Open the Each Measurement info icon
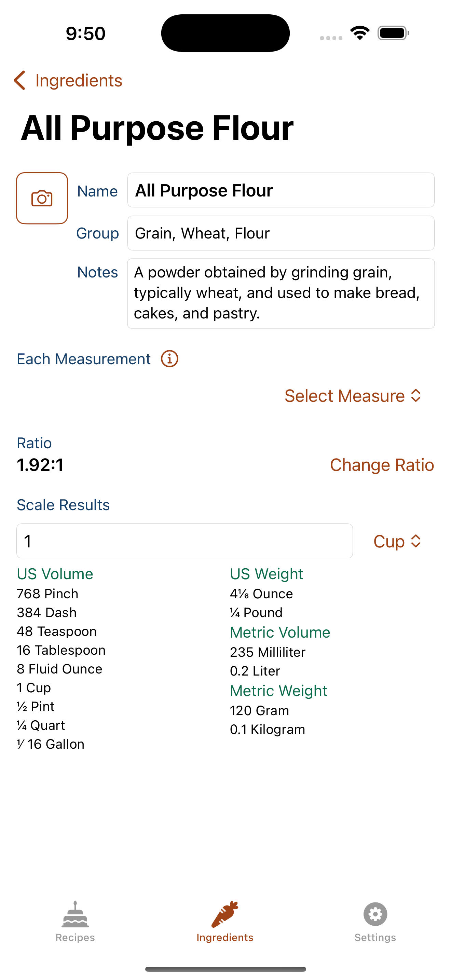This screenshot has width=451, height=980. 169,359
